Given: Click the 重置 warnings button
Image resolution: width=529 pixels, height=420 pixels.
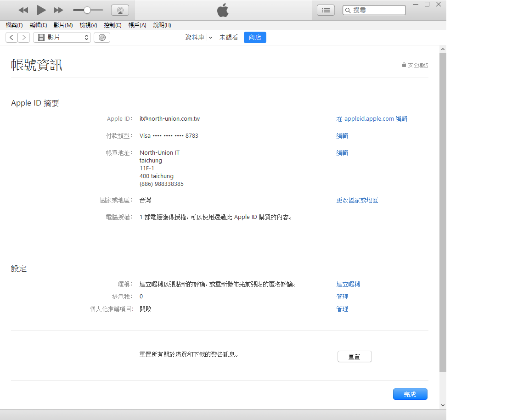Looking at the screenshot, I should (x=355, y=357).
